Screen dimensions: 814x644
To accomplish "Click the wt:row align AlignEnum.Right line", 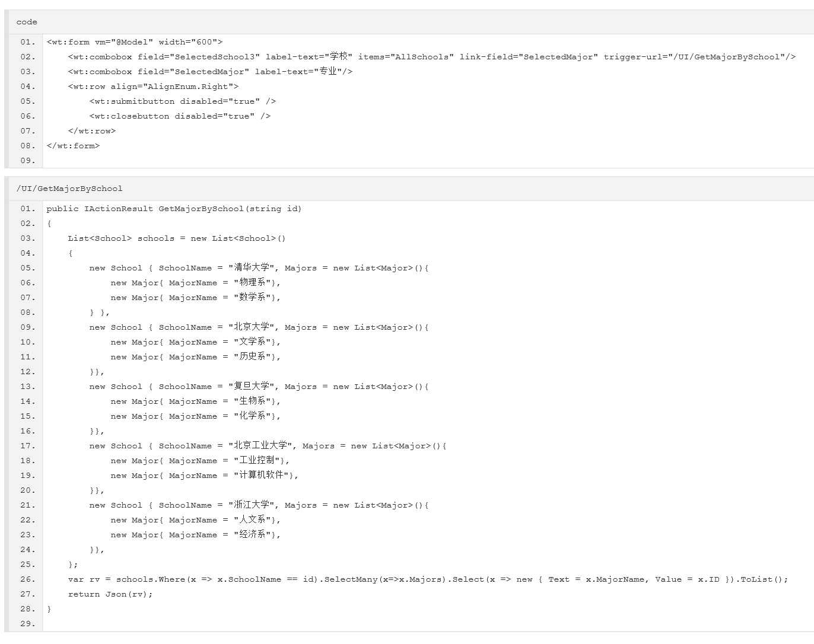I will 153,87.
